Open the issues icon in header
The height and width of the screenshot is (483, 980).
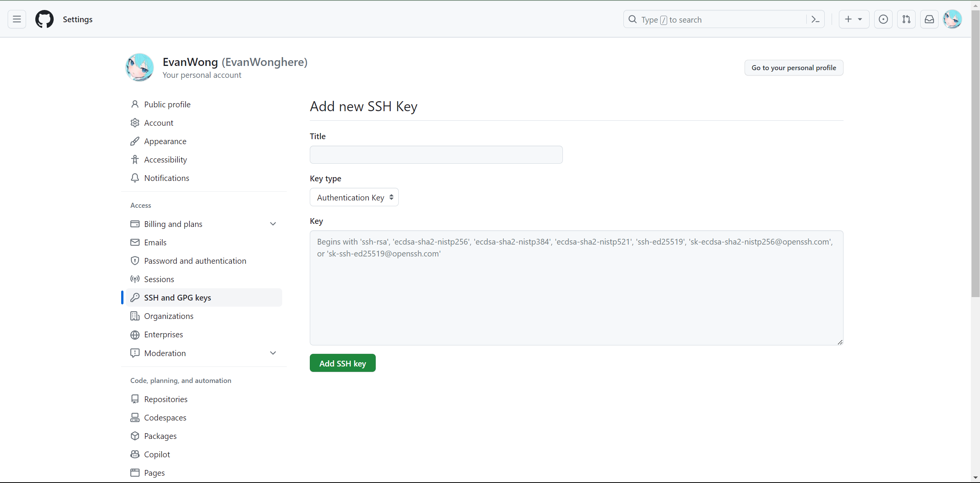pyautogui.click(x=883, y=19)
